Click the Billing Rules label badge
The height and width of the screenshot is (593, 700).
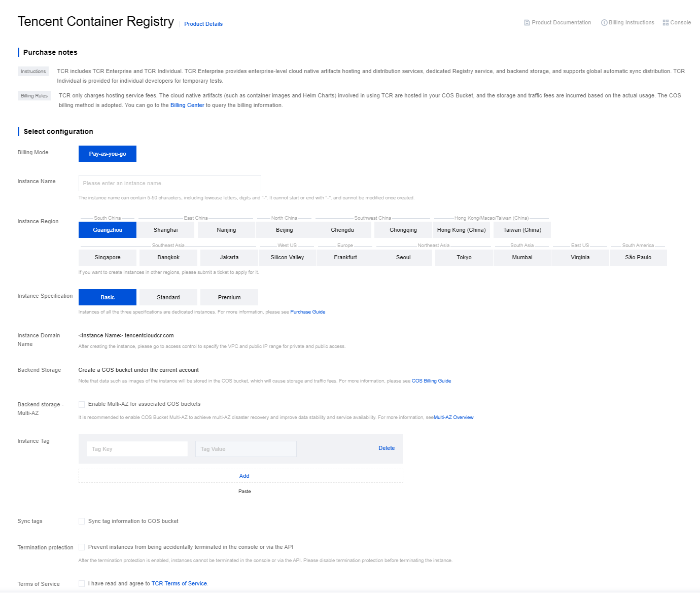coord(34,96)
